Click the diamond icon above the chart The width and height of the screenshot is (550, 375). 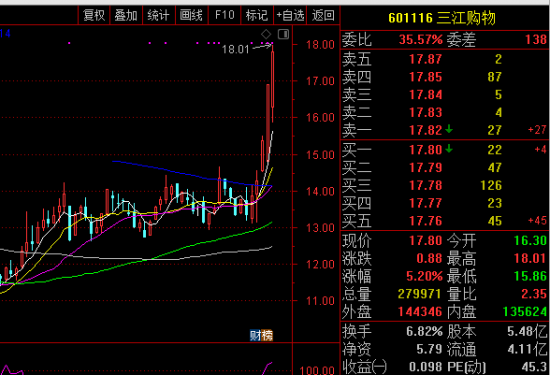point(266,34)
